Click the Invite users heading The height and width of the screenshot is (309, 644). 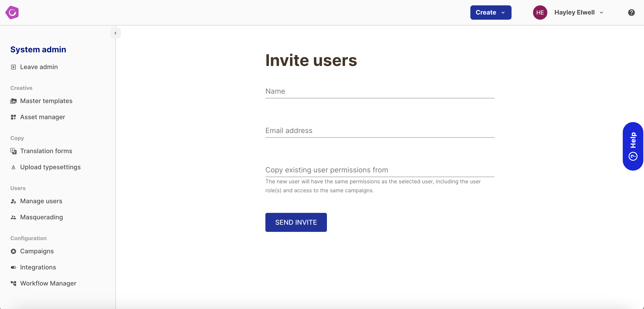click(311, 60)
